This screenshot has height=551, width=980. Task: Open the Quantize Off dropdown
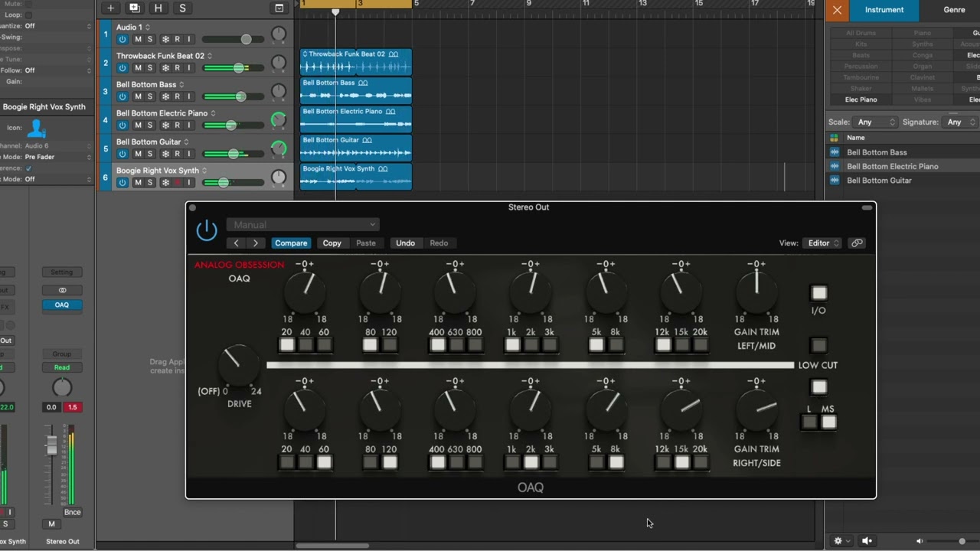pyautogui.click(x=57, y=26)
